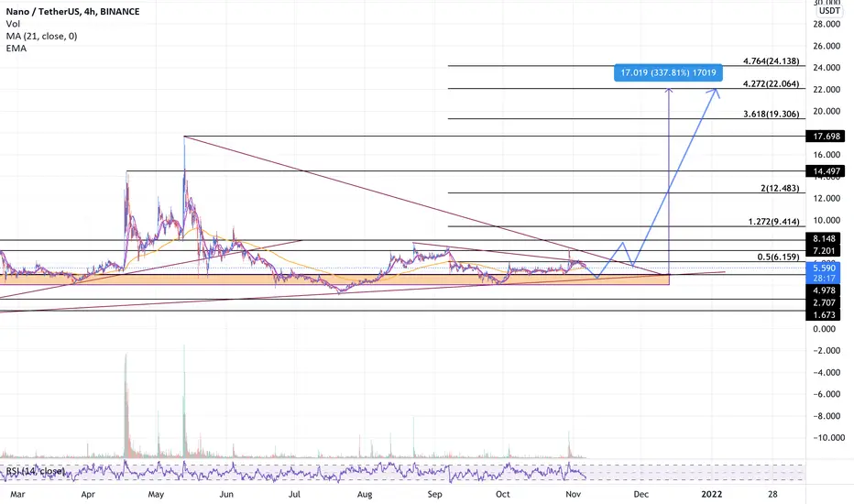Click May on the time axis
This screenshot has height=504, width=854.
(x=156, y=494)
